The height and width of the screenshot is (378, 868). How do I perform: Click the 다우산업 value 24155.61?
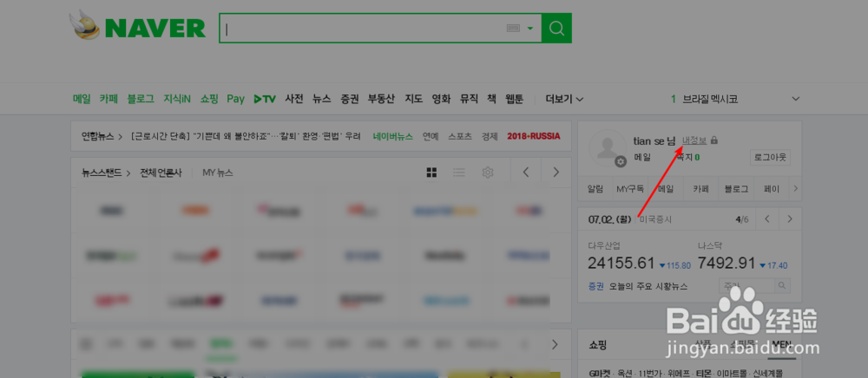621,263
